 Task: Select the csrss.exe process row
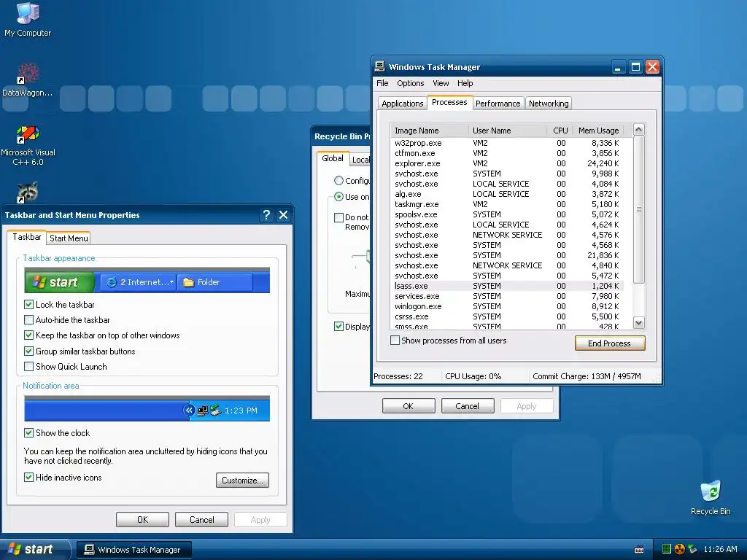(507, 316)
